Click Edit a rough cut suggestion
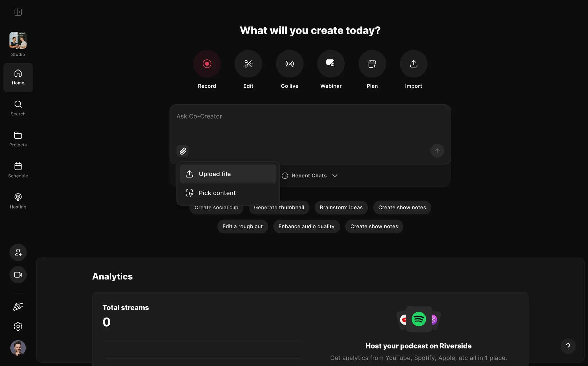This screenshot has height=366, width=588. pos(242,226)
